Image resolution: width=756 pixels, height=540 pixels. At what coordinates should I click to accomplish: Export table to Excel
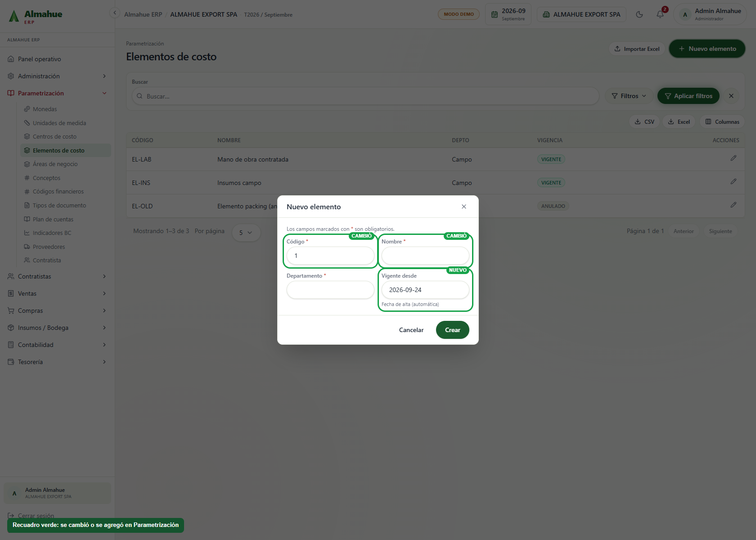coord(679,121)
